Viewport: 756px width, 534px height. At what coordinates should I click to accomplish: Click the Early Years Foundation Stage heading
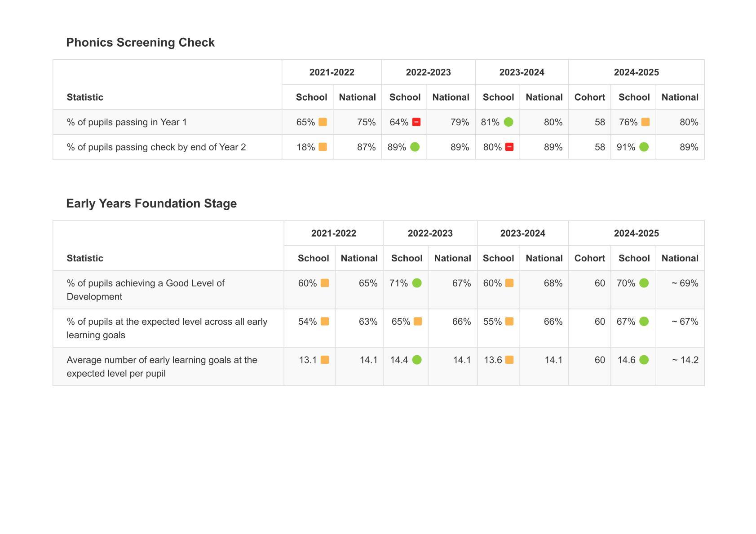151,203
